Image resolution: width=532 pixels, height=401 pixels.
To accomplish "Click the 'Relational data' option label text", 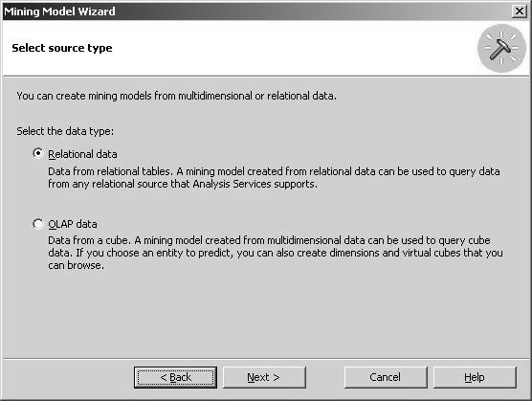I will pos(82,154).
